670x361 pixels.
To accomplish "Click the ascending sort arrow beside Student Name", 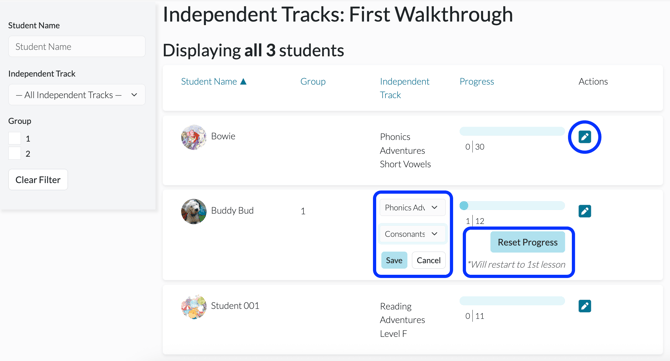I will pos(243,82).
